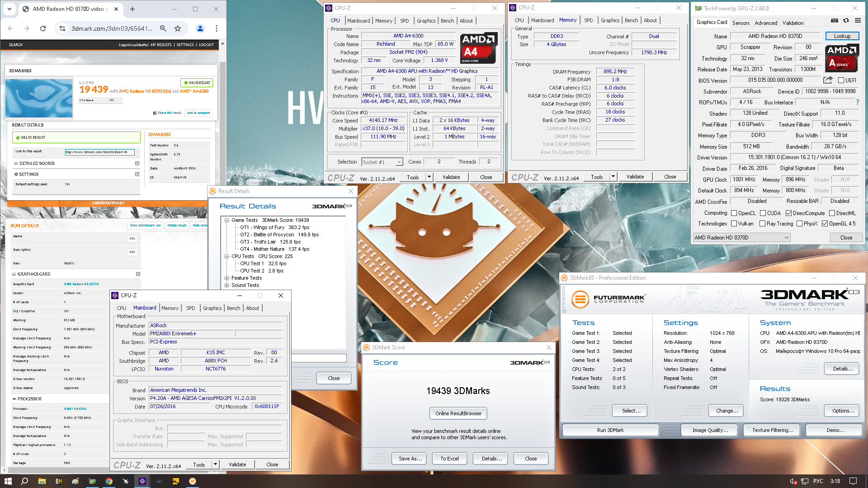The image size is (868, 488).
Task: Open the Chrome profile avatar
Action: click(x=200, y=28)
